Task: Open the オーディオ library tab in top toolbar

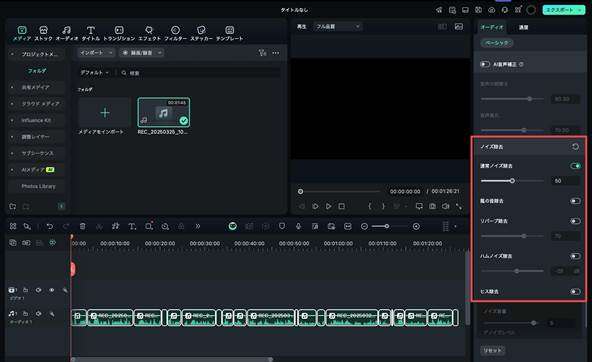Action: pyautogui.click(x=66, y=33)
